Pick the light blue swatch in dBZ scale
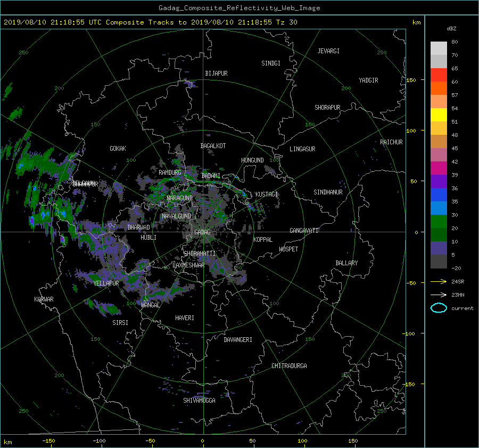The height and width of the screenshot is (448, 479). [439, 208]
